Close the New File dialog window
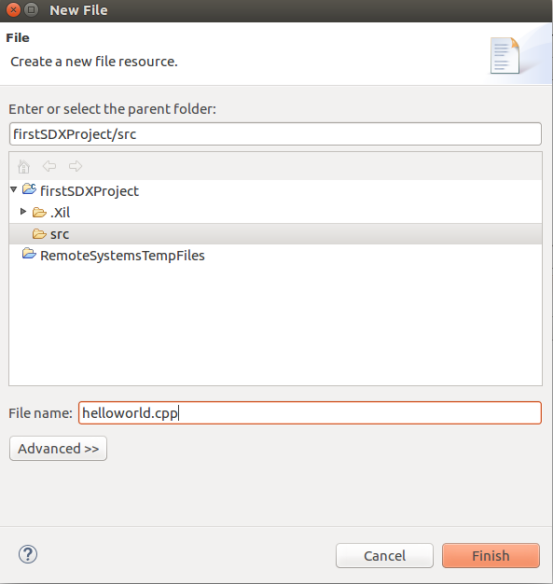Viewport: 554px width, 584px height. (13, 10)
